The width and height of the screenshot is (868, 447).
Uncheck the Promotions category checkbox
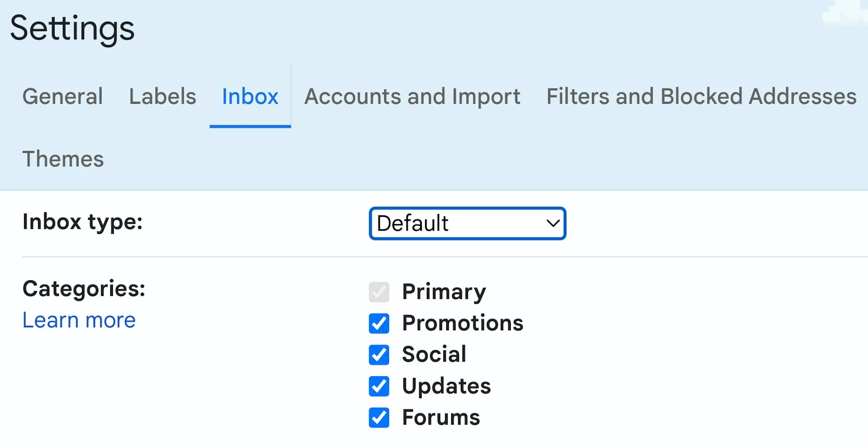(x=379, y=323)
